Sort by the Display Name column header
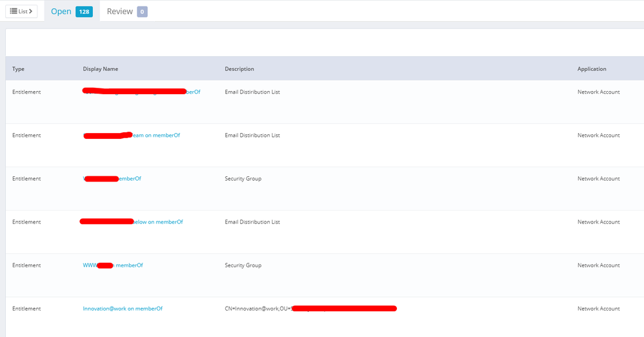The height and width of the screenshot is (337, 644). 101,69
